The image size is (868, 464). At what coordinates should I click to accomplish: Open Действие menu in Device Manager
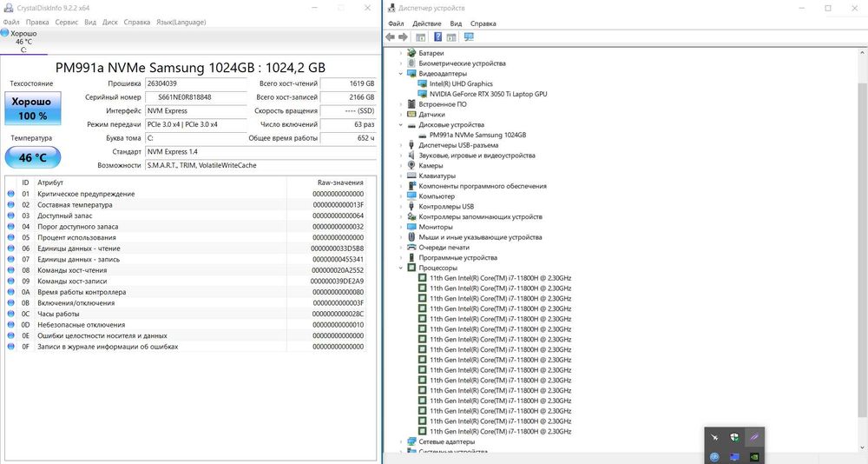tap(427, 23)
